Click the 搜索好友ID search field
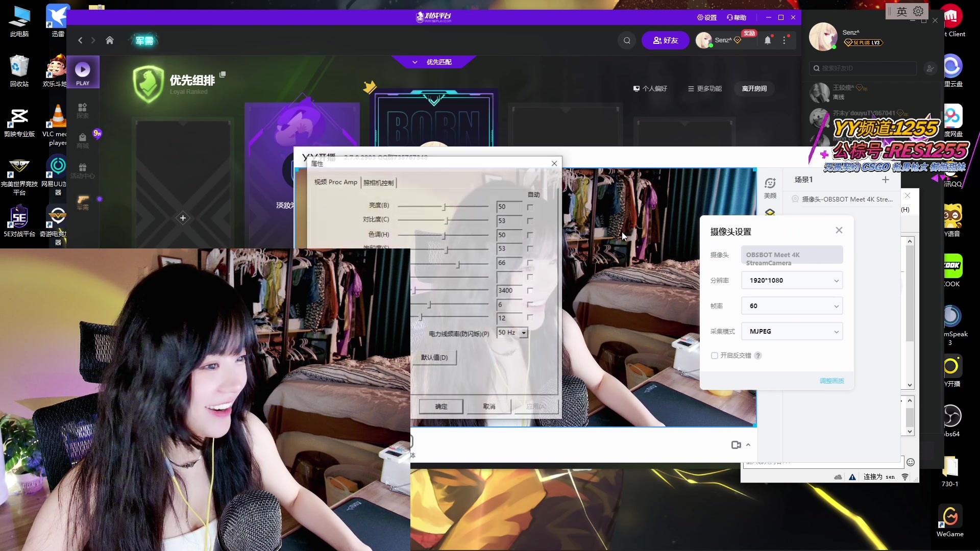Viewport: 980px width, 551px height. (864, 68)
